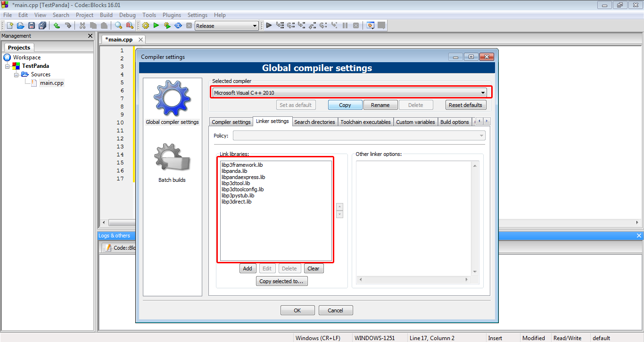Viewport: 644px width, 342px height.
Task: Click the Abort build icon
Action: pos(189,25)
